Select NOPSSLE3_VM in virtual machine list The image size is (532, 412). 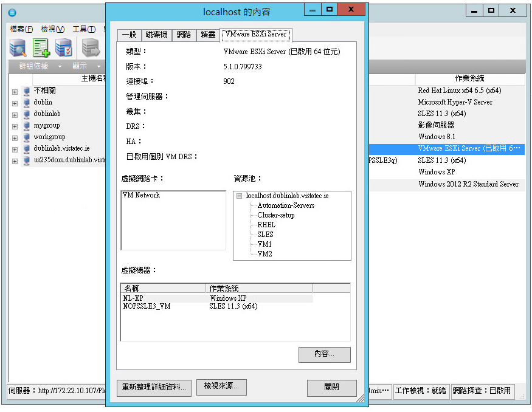[x=147, y=307]
